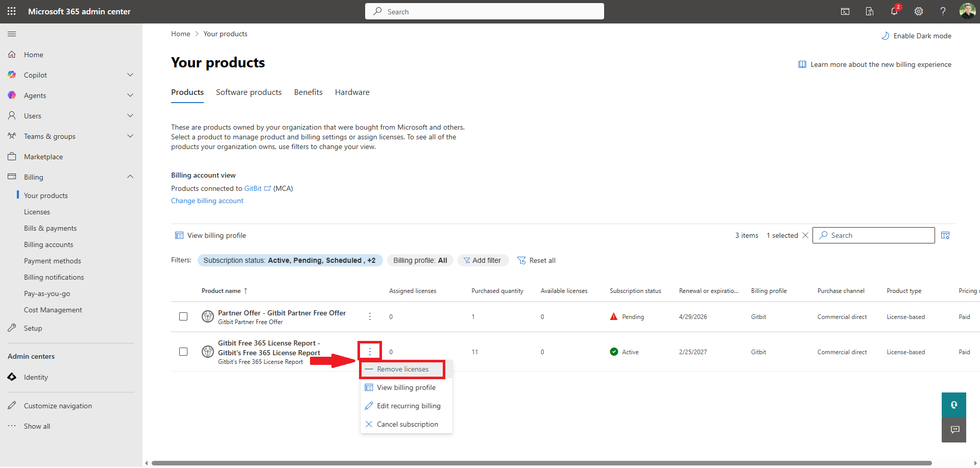Switch to the Software products tab

(x=249, y=92)
